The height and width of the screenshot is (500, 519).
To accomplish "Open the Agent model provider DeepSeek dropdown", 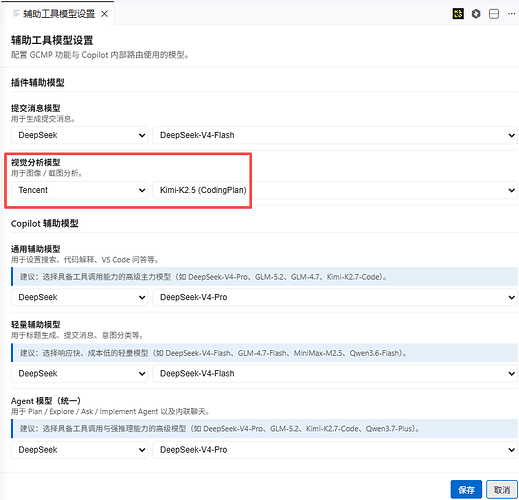I will click(80, 450).
